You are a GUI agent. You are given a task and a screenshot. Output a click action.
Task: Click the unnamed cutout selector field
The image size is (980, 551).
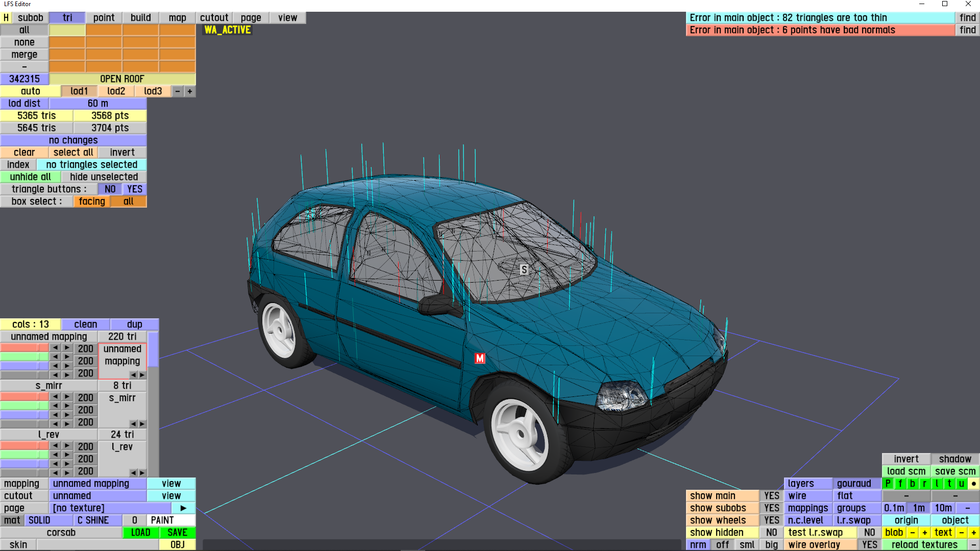click(97, 496)
